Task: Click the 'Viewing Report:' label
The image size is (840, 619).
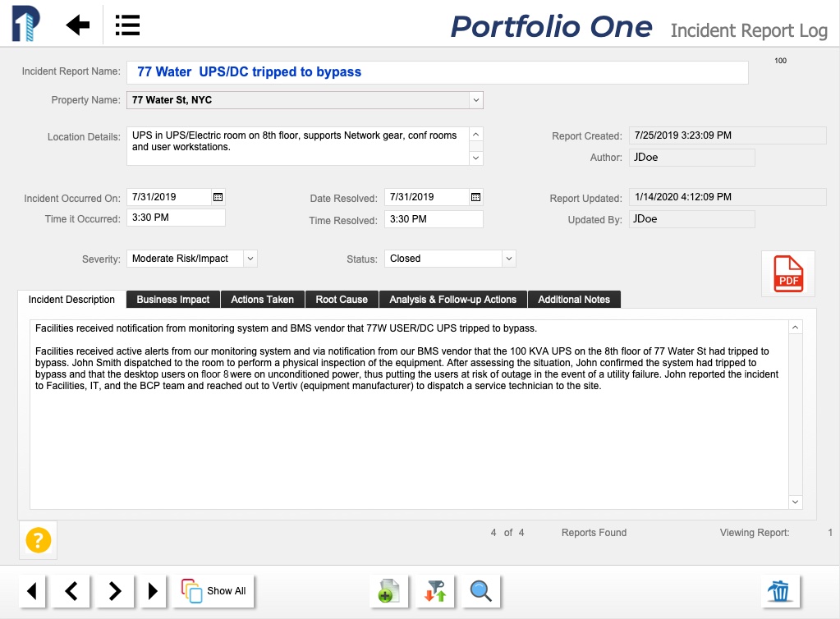Action: click(755, 533)
